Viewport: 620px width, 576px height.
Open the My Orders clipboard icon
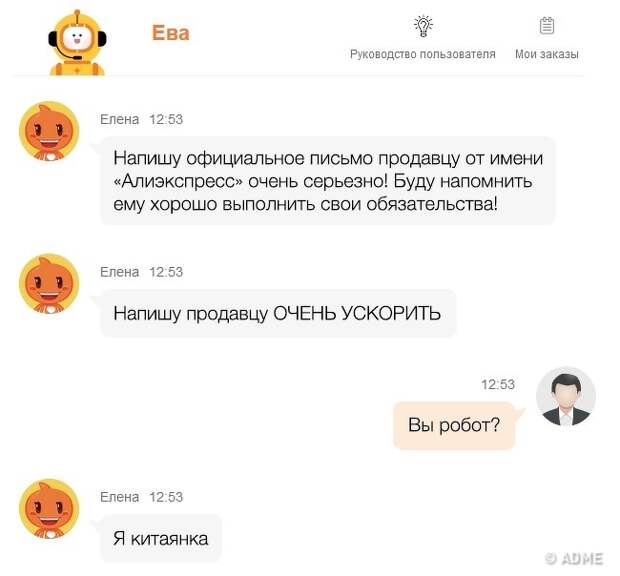click(547, 26)
